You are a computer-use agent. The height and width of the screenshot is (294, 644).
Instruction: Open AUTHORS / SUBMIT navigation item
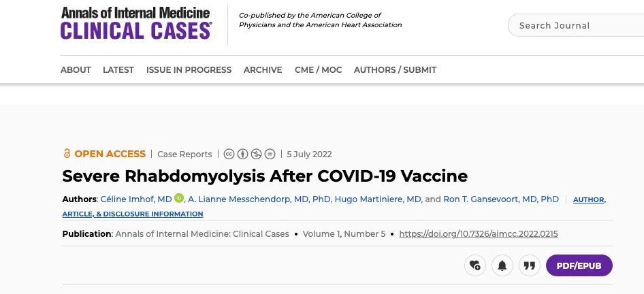pos(395,70)
